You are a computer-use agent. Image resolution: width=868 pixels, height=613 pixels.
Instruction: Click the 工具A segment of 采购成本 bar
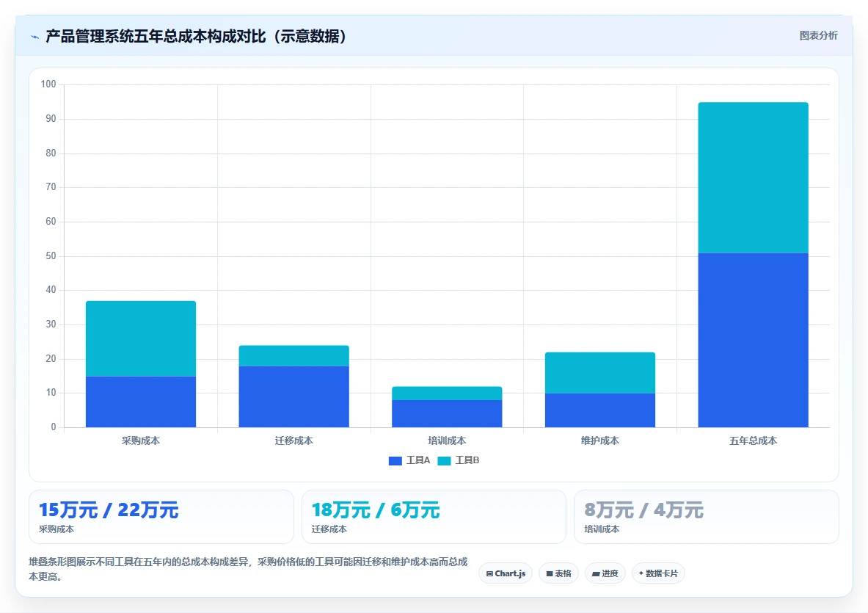[x=141, y=402]
